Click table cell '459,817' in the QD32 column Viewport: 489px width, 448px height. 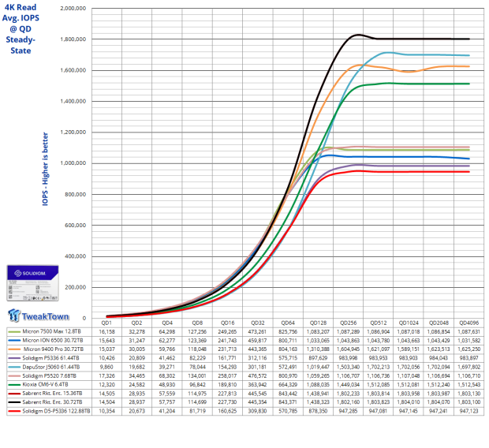pyautogui.click(x=258, y=341)
